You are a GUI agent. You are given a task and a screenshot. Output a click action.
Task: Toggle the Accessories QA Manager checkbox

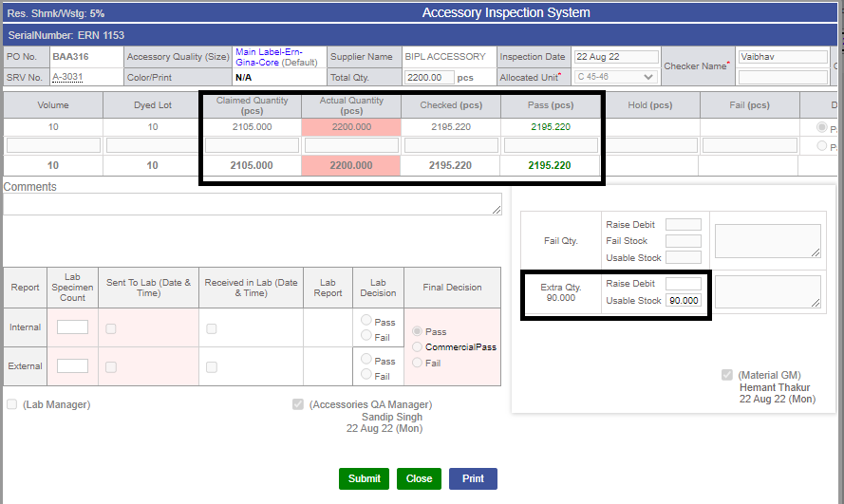(298, 404)
